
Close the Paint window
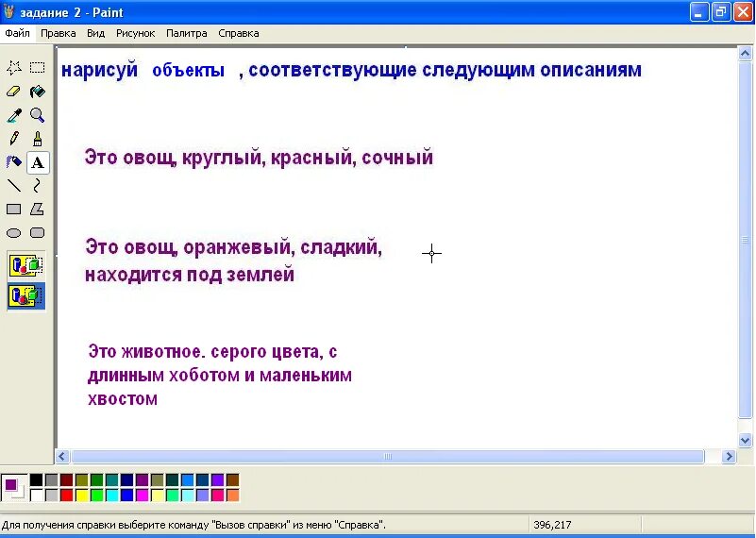(744, 11)
